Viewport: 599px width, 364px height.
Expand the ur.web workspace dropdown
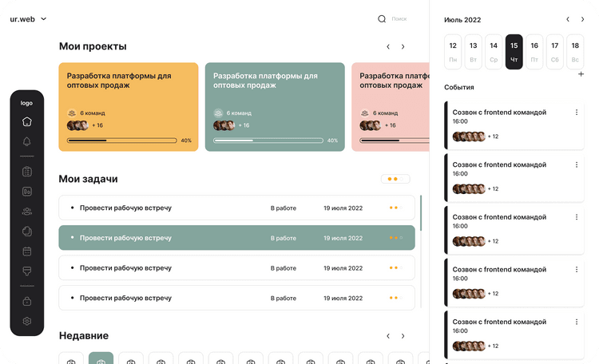click(x=44, y=18)
